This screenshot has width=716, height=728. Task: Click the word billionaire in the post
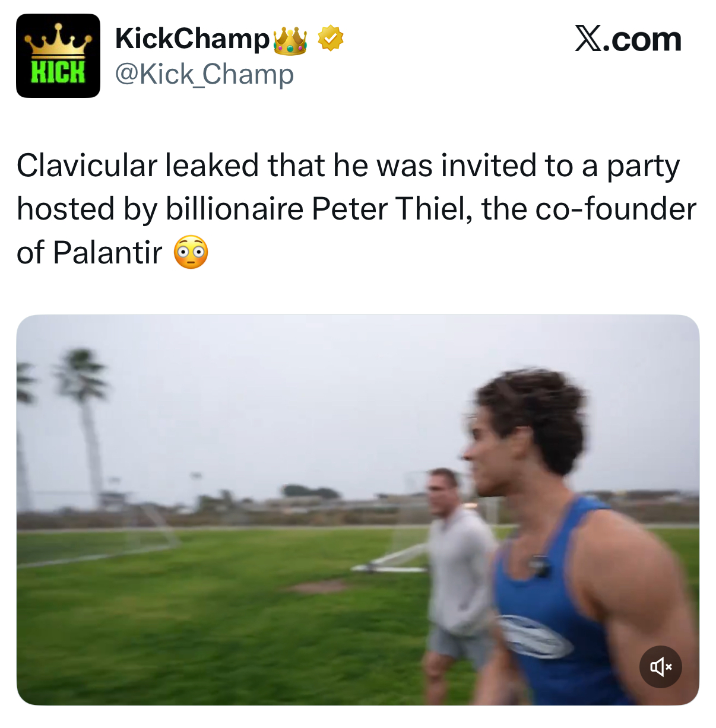(235, 209)
